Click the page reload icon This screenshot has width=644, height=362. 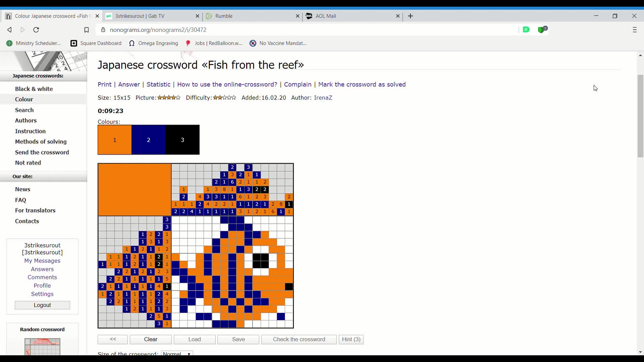tap(36, 30)
